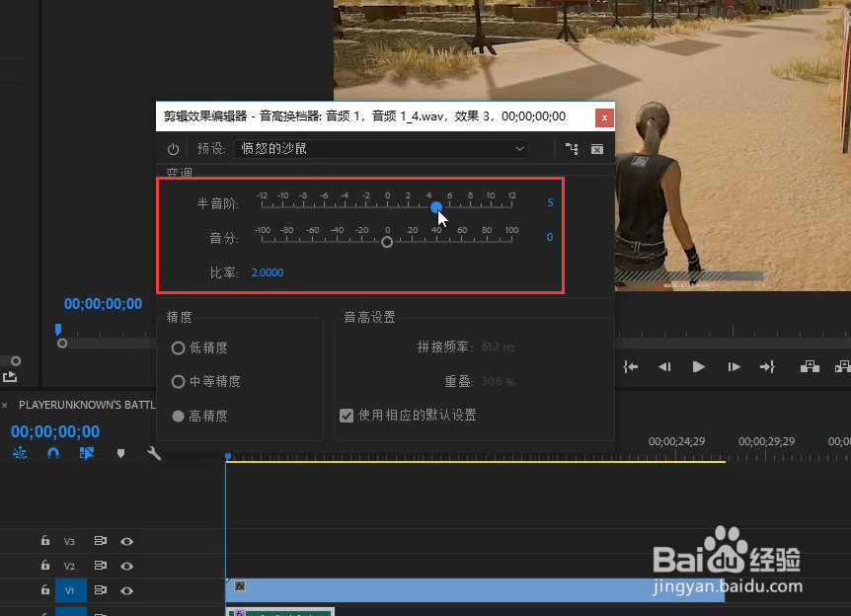Select the 高精度 radio button
This screenshot has width=851, height=616.
[x=178, y=417]
